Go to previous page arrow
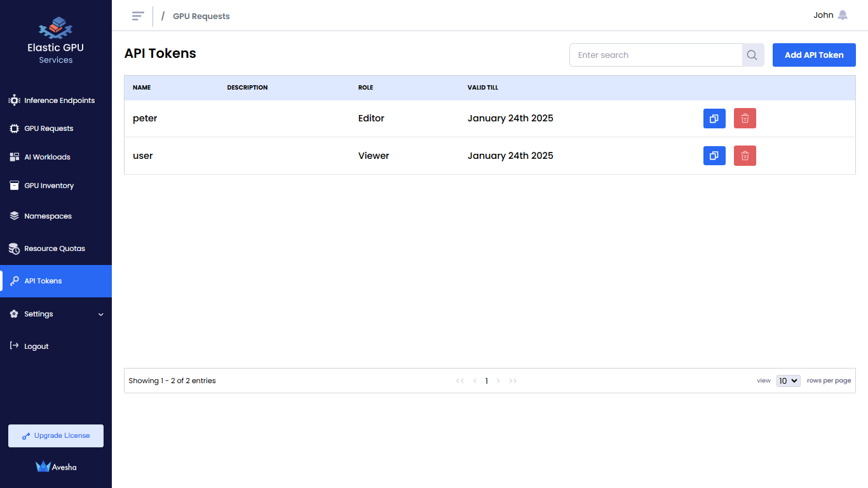This screenshot has width=868, height=488. click(475, 381)
